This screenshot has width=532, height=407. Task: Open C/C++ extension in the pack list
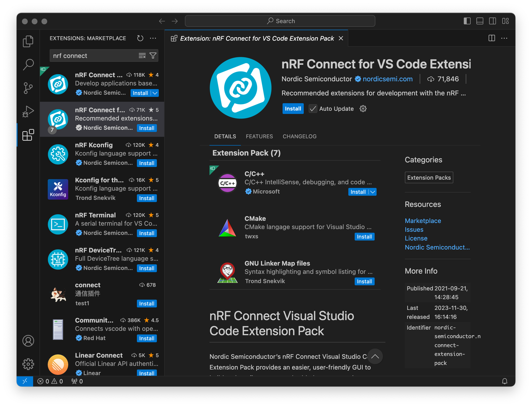coord(295,183)
